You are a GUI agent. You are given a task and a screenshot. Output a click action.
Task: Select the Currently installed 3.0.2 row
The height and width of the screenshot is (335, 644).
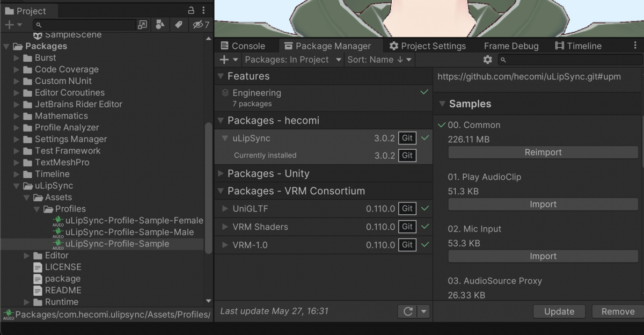click(324, 155)
